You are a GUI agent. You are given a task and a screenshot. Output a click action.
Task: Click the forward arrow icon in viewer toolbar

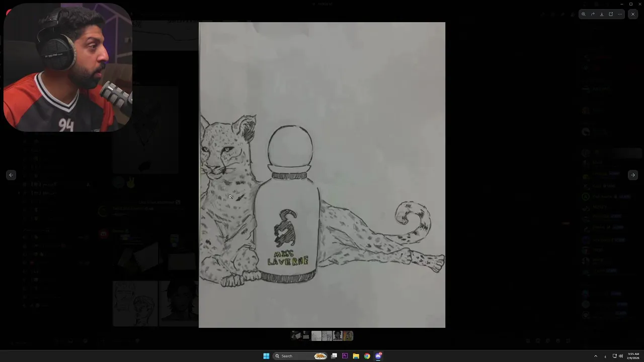(593, 14)
